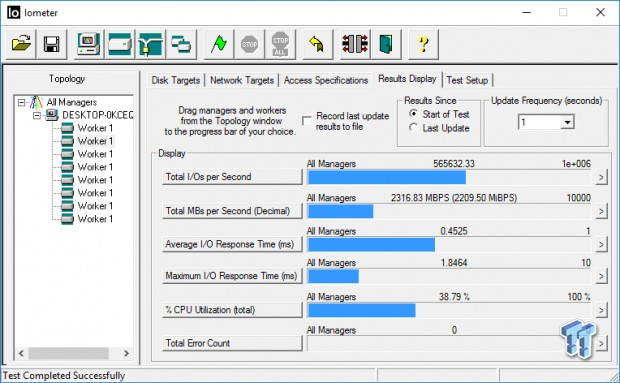Switch to the Results Display tab
Viewport: 620px width, 383px height.
(x=407, y=79)
